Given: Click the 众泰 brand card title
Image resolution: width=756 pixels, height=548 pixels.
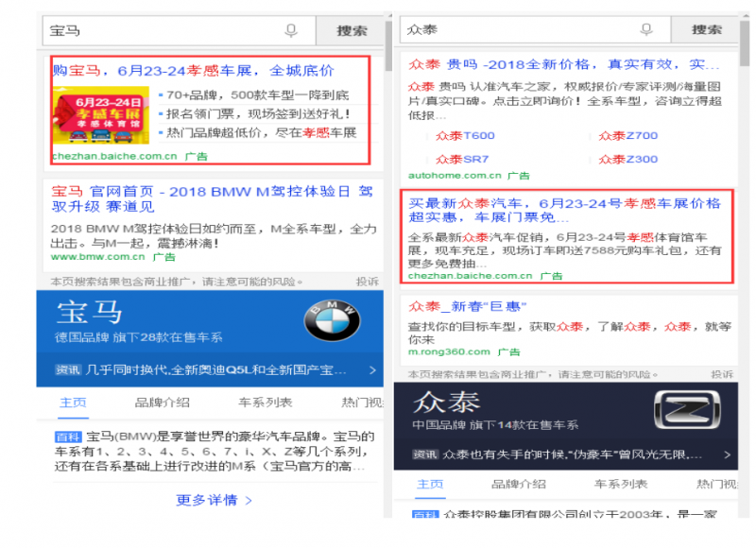Looking at the screenshot, I should pyautogui.click(x=446, y=402).
